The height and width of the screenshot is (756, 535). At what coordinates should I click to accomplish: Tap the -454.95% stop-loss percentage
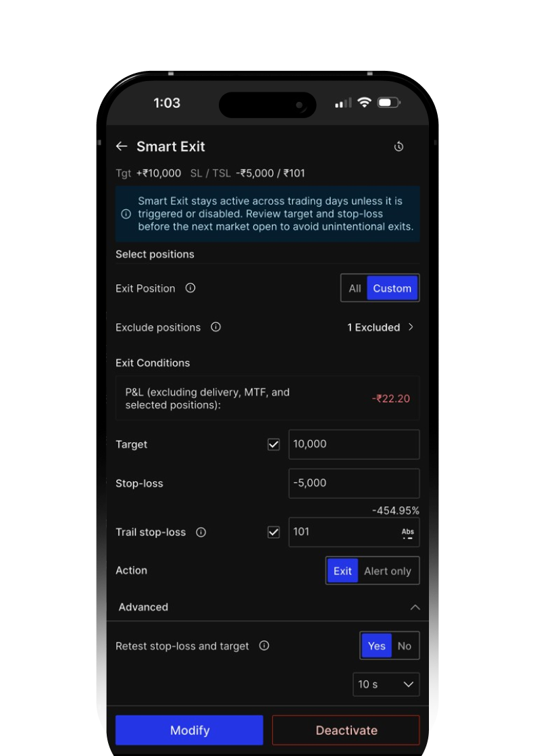pyautogui.click(x=396, y=510)
